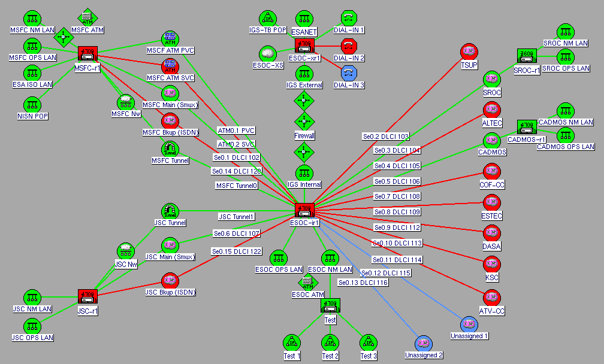Click the "Se0.2 DLCI 103" link label
604x364 pixels.
tap(386, 136)
